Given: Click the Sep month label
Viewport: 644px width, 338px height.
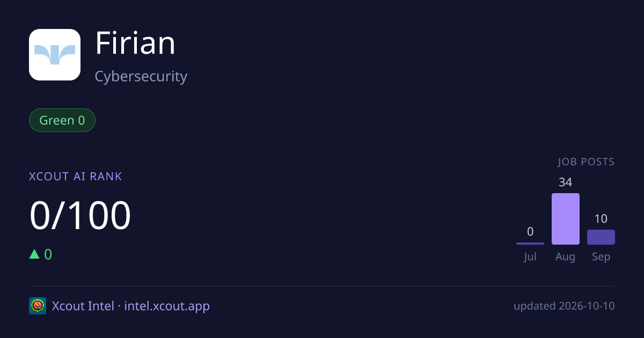Looking at the screenshot, I should [601, 257].
